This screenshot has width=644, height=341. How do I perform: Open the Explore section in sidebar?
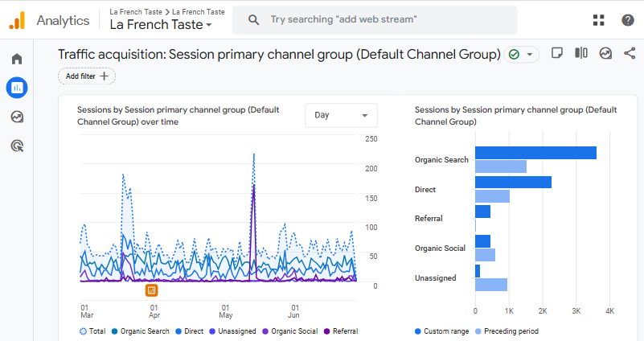[16, 117]
